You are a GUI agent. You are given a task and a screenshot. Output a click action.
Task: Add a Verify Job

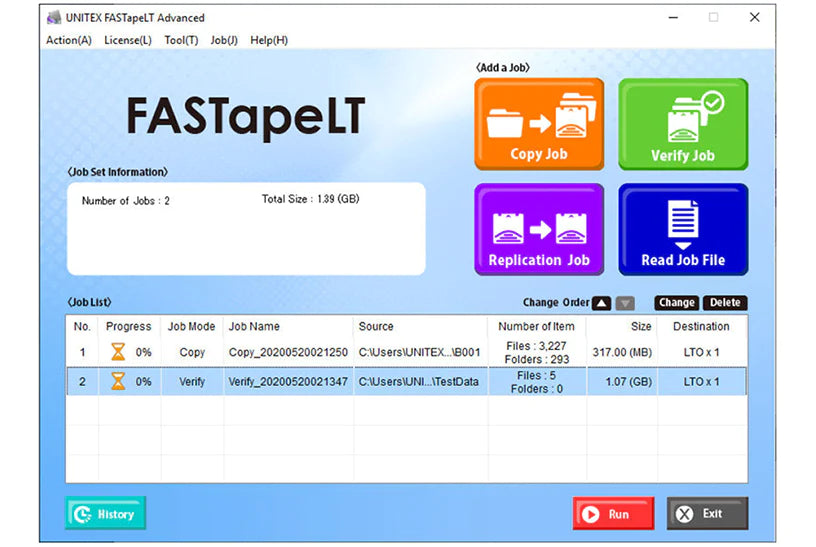point(683,124)
